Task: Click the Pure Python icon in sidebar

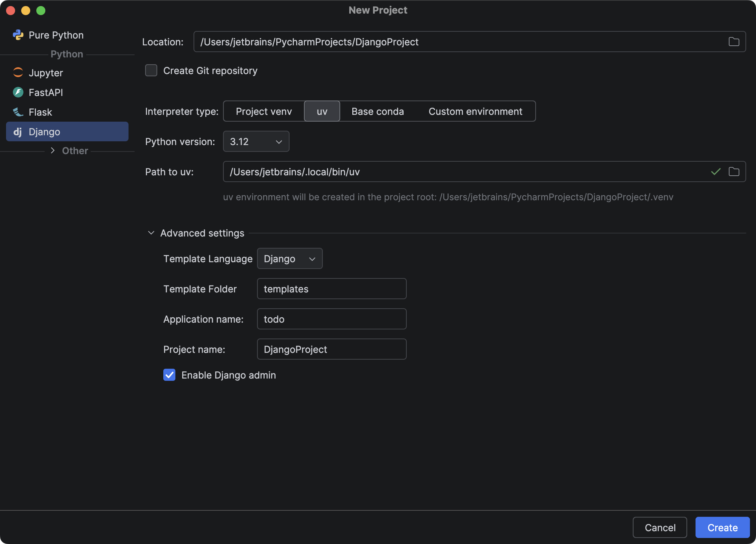Action: pyautogui.click(x=18, y=35)
